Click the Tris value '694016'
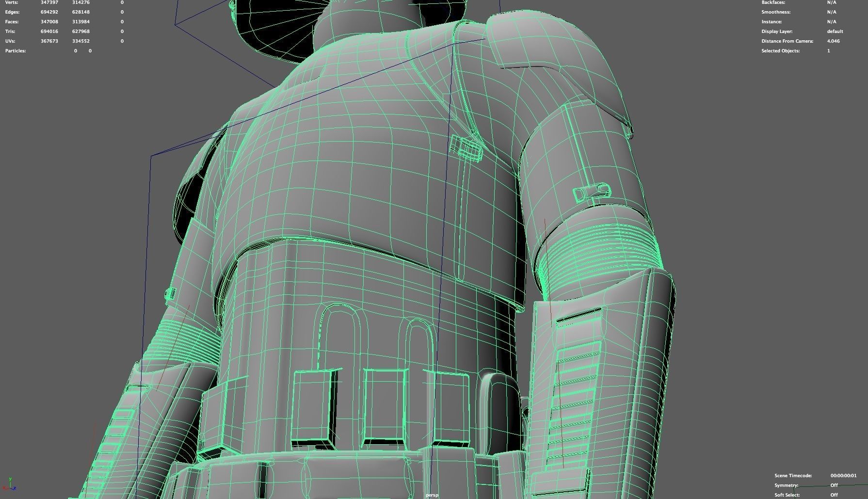 49,32
